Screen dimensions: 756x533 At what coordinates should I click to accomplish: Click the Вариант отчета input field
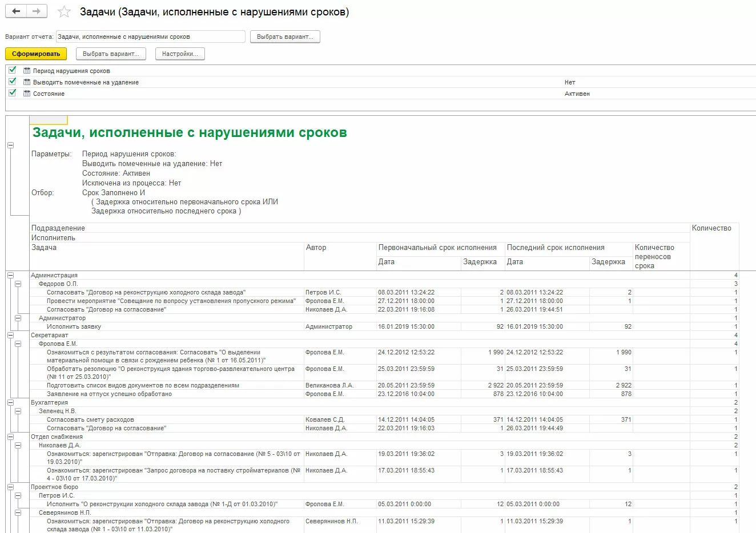click(x=151, y=37)
